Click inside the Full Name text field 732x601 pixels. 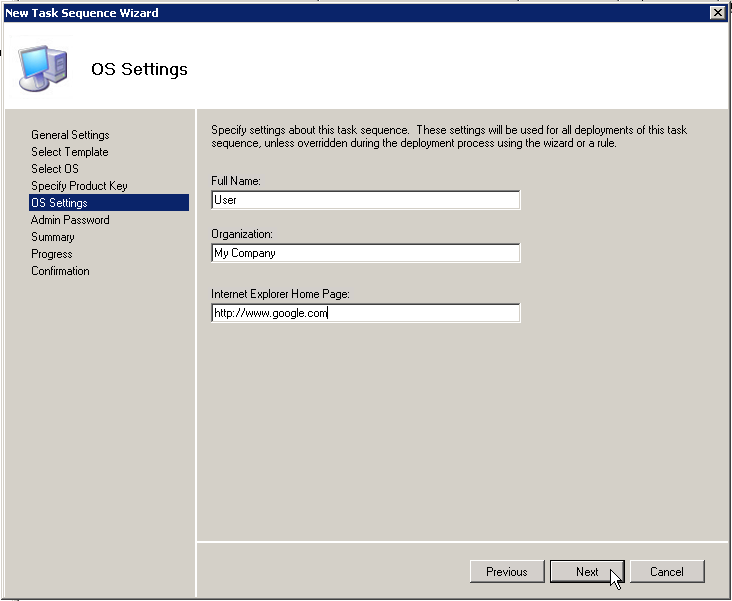(x=365, y=200)
